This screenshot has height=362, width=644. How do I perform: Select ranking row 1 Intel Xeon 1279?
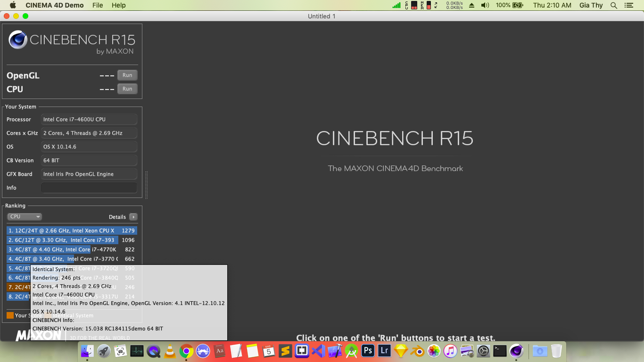(72, 230)
